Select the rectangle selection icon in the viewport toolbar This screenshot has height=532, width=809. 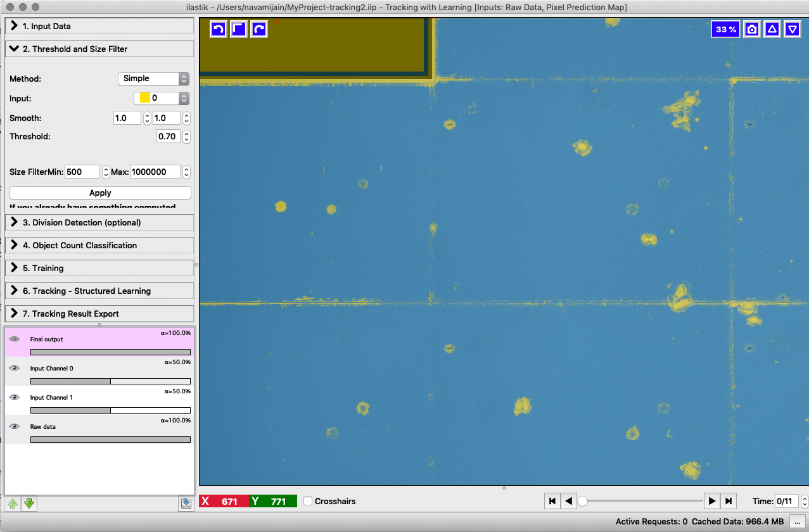pyautogui.click(x=238, y=28)
